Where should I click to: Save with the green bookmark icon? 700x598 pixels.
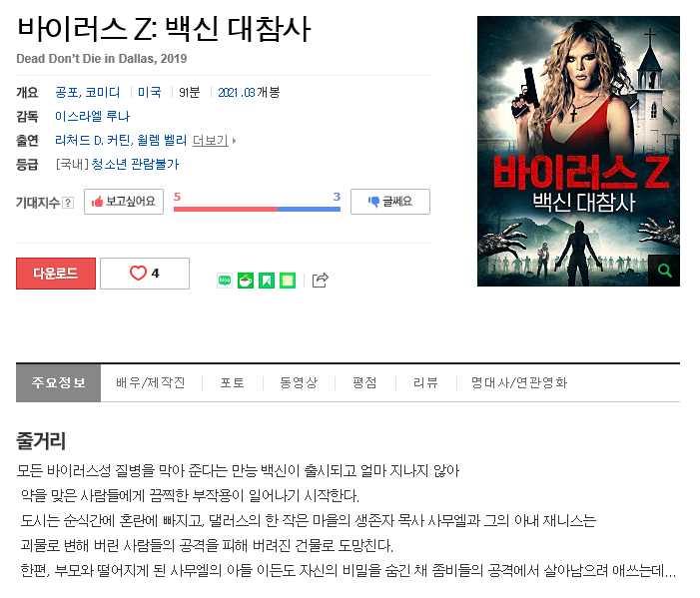pyautogui.click(x=267, y=281)
